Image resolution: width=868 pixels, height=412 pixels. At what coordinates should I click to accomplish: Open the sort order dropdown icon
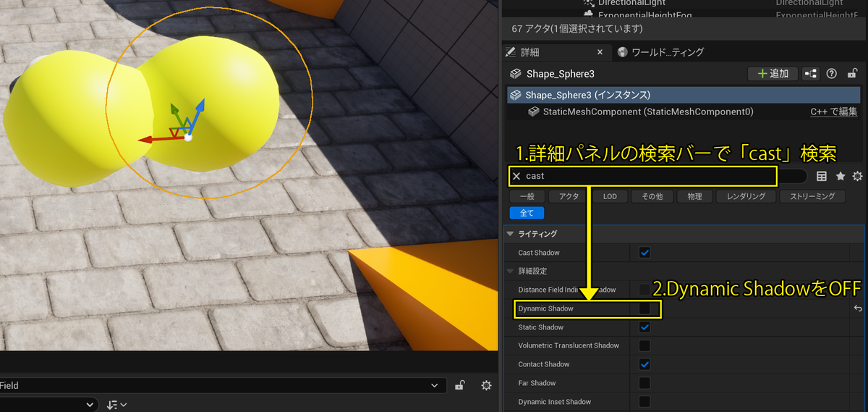tap(116, 405)
